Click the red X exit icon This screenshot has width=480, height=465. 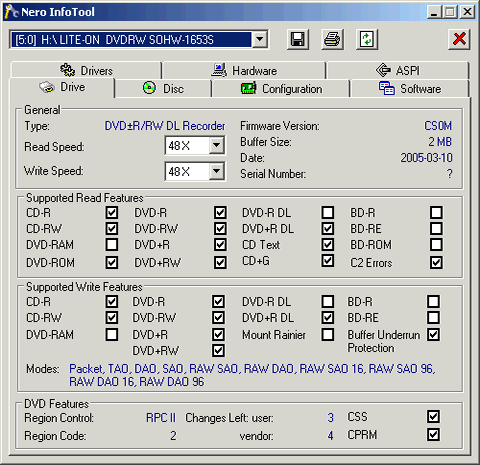[x=459, y=40]
